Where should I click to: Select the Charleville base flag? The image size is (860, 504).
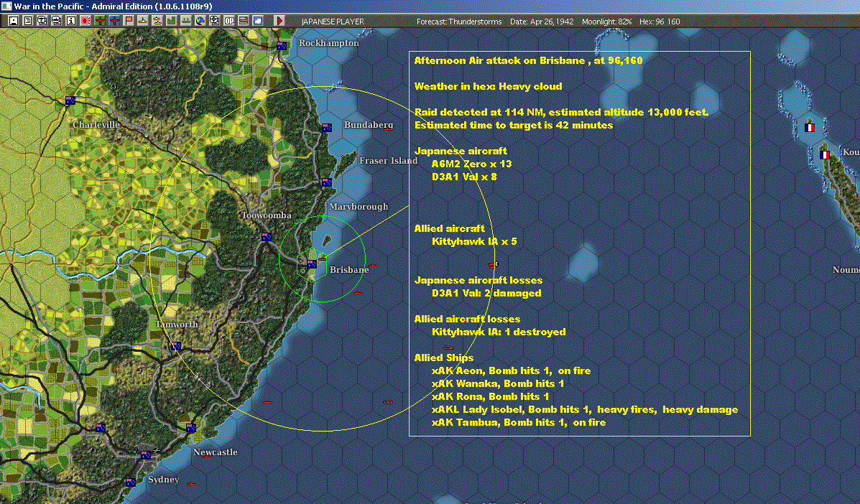click(70, 101)
